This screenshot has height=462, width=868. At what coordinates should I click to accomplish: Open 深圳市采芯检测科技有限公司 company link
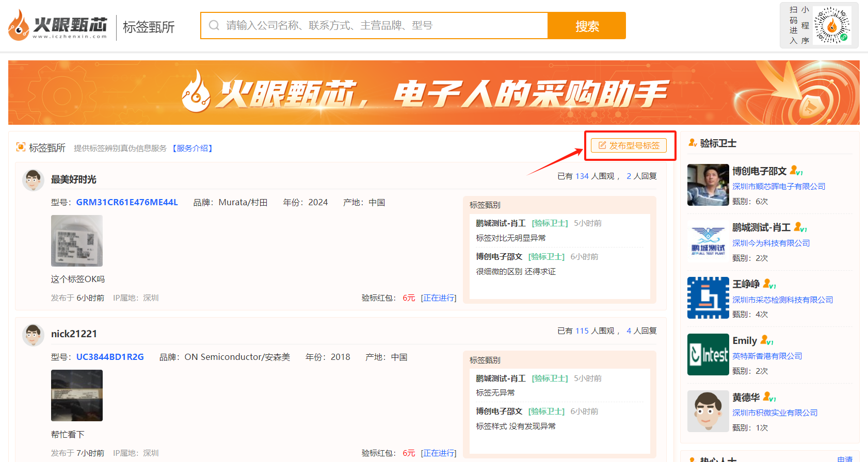click(x=783, y=300)
